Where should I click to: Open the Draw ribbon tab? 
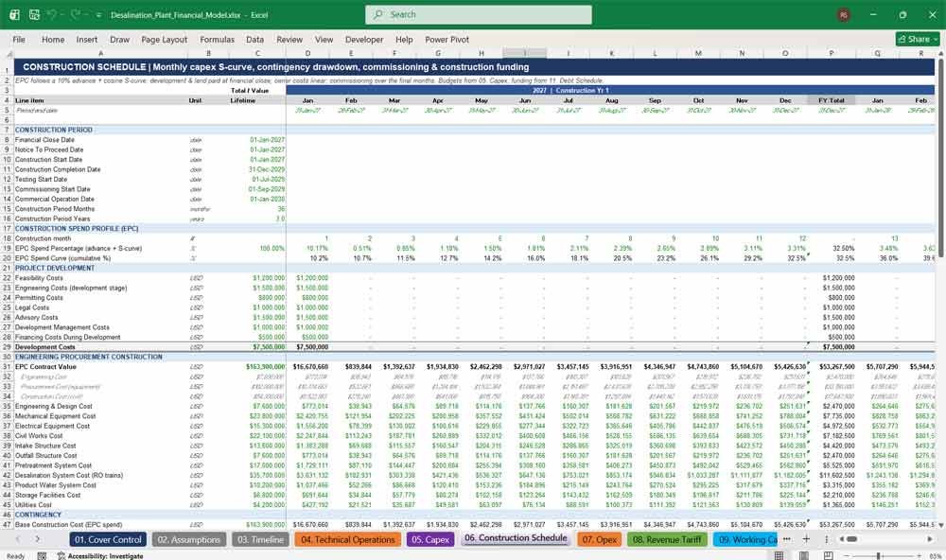119,39
